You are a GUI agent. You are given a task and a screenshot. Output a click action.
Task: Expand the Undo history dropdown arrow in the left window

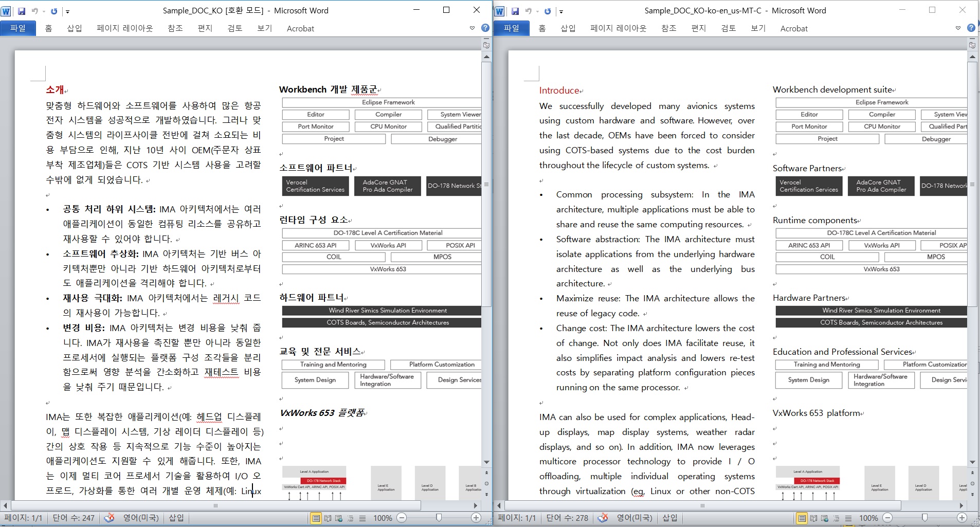point(44,11)
